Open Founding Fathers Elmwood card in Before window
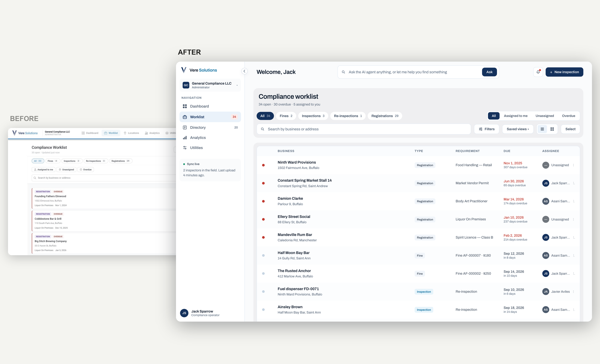 tap(104, 198)
